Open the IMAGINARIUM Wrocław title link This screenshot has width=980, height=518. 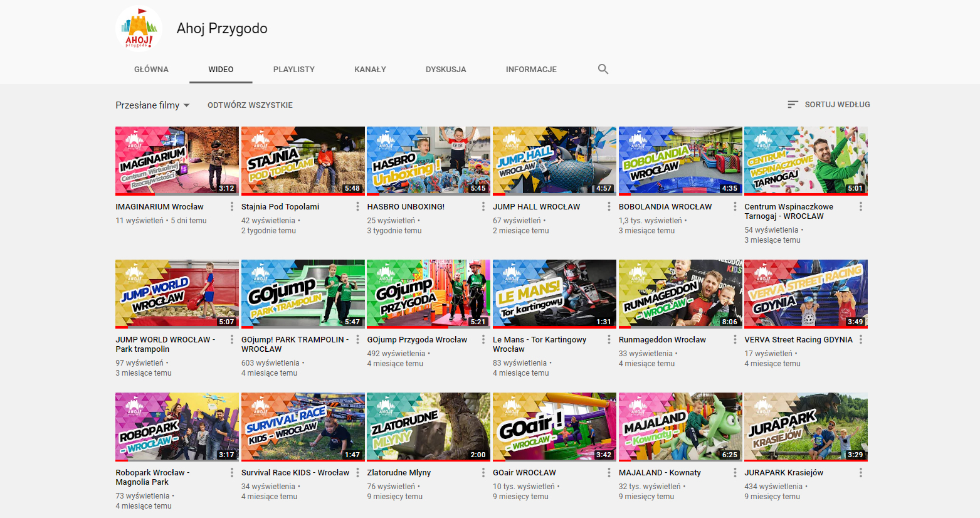click(x=159, y=206)
